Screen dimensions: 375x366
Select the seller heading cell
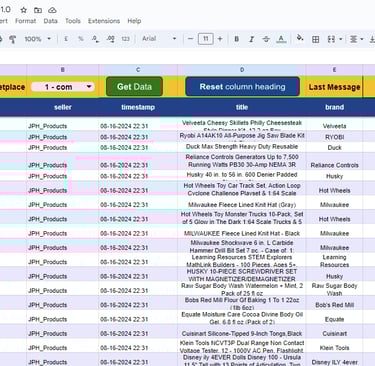coord(63,107)
